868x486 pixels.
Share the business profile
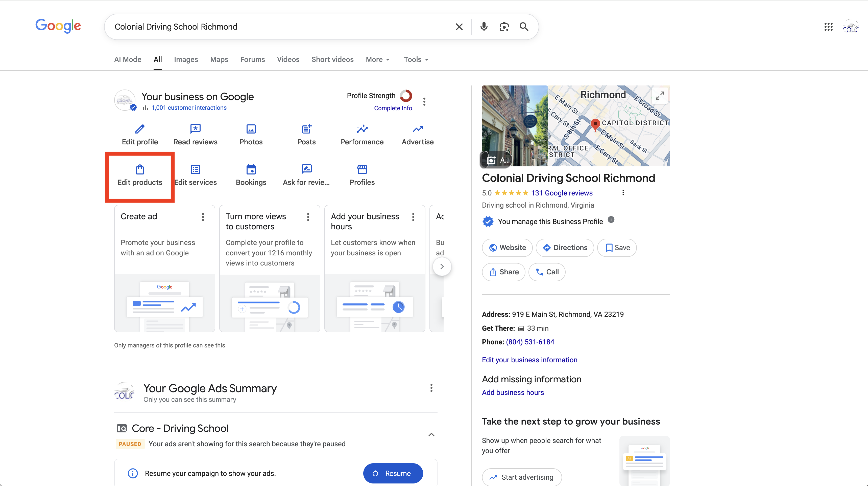pos(503,272)
